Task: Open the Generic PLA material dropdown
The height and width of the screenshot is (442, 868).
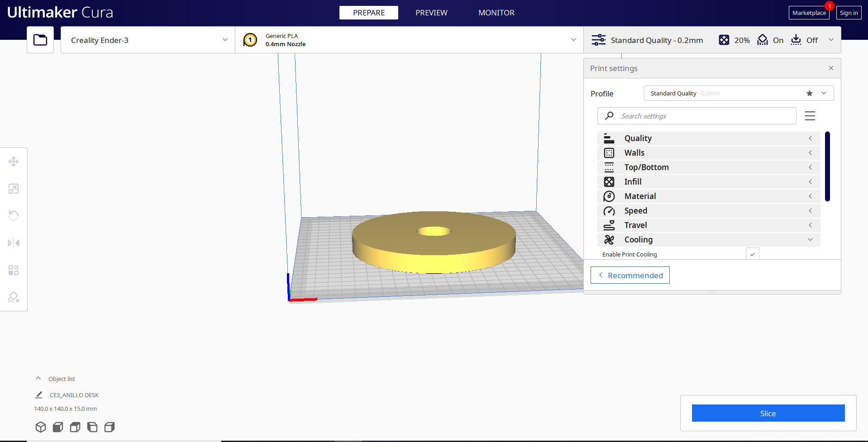Action: 409,40
